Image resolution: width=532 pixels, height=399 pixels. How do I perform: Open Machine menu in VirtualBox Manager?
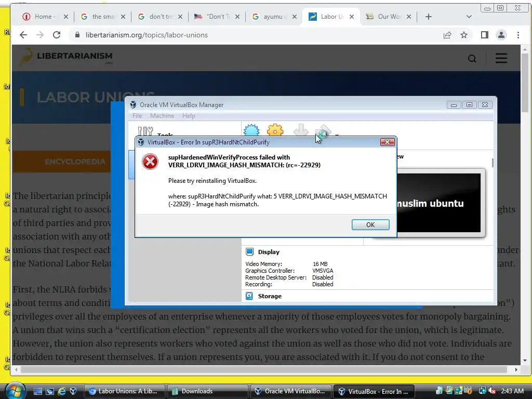162,116
